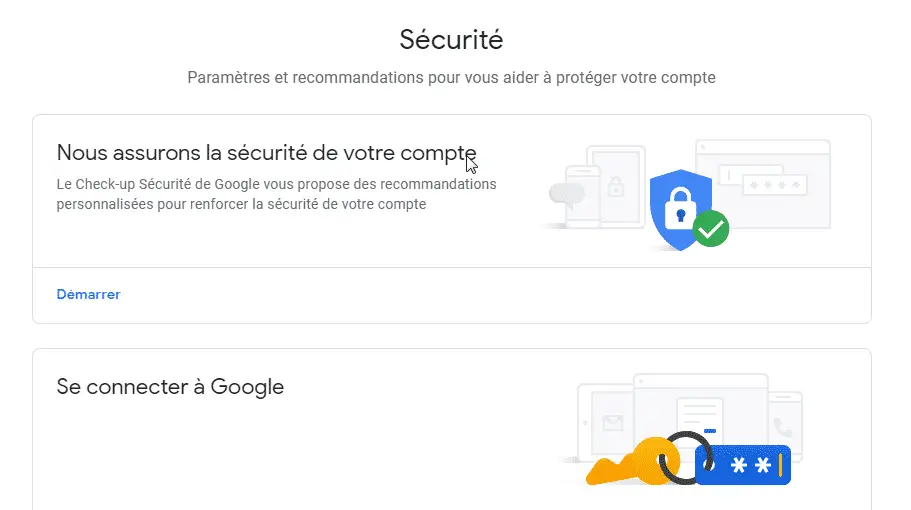Click the faded phone handset icon
The height and width of the screenshot is (510, 911).
click(x=783, y=428)
